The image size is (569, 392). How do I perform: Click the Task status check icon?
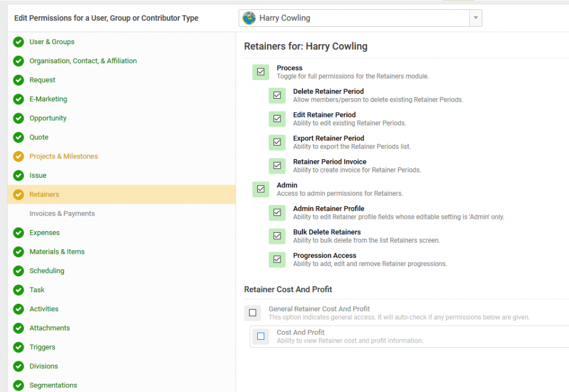[19, 290]
